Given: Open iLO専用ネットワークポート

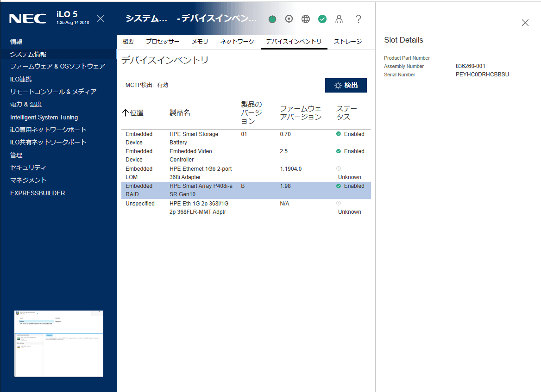Looking at the screenshot, I should (x=48, y=130).
